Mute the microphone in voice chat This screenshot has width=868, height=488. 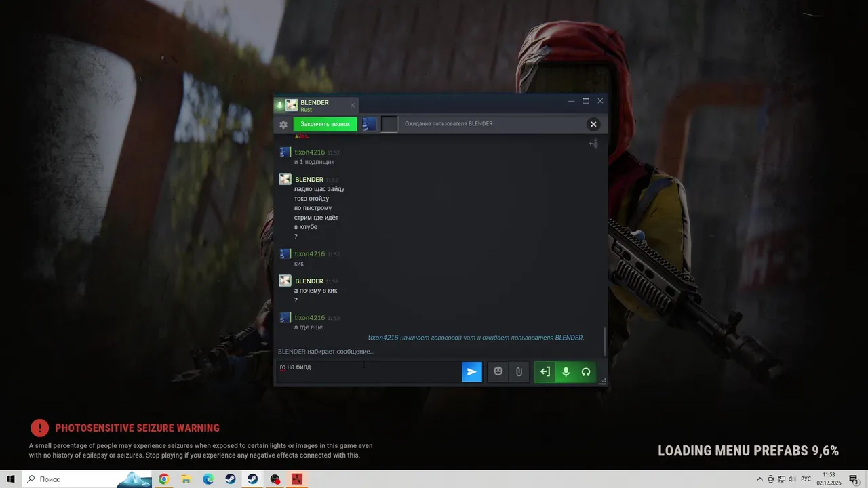pos(566,371)
